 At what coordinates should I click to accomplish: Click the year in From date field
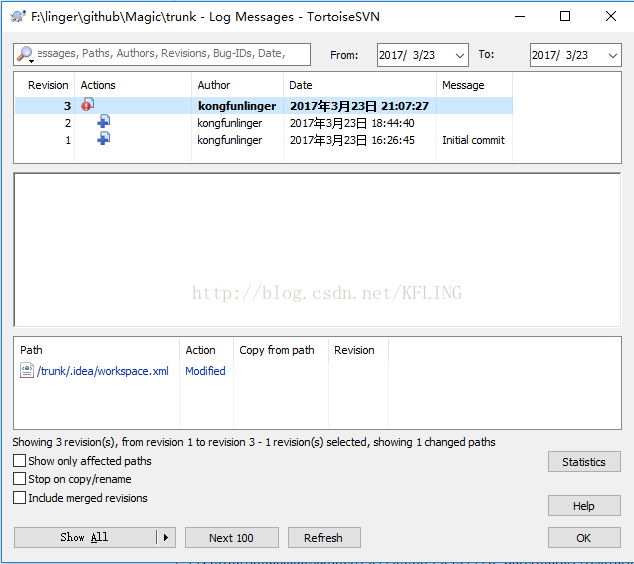tap(391, 55)
